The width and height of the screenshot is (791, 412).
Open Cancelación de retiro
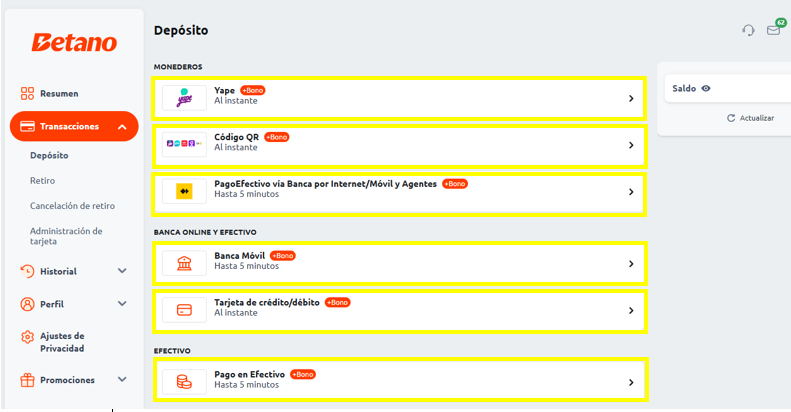(x=72, y=206)
